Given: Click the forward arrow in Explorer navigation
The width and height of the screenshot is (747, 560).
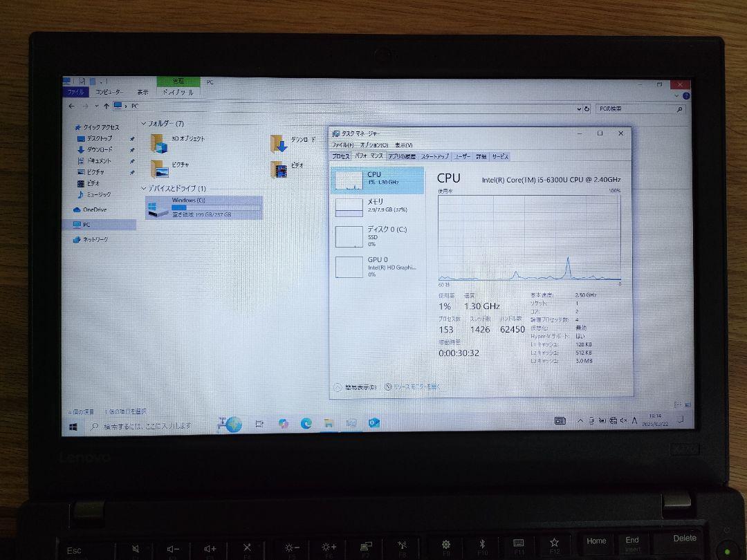Looking at the screenshot, I should pos(86,106).
